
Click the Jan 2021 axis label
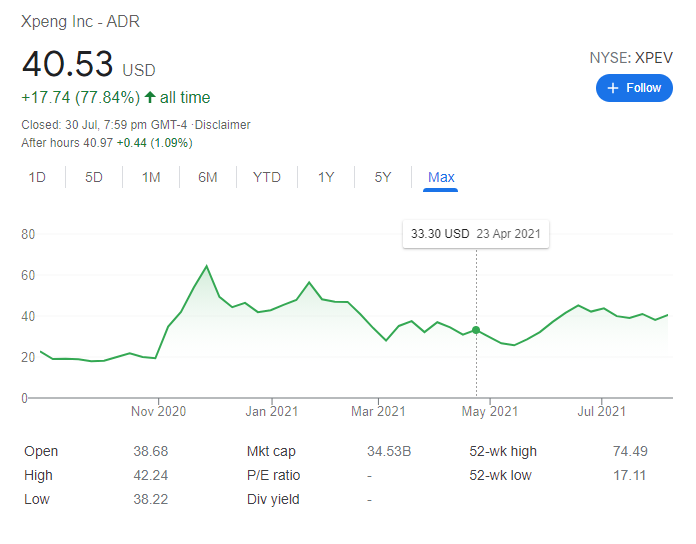[x=272, y=411]
